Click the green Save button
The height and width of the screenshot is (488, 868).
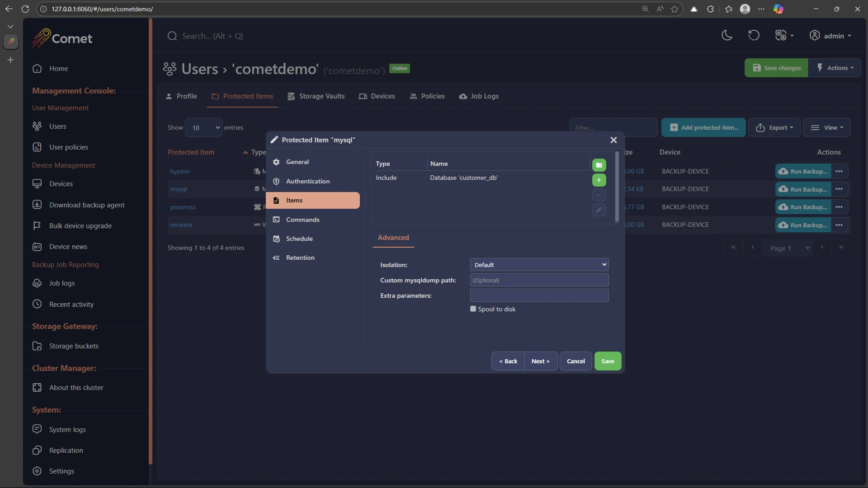click(608, 361)
